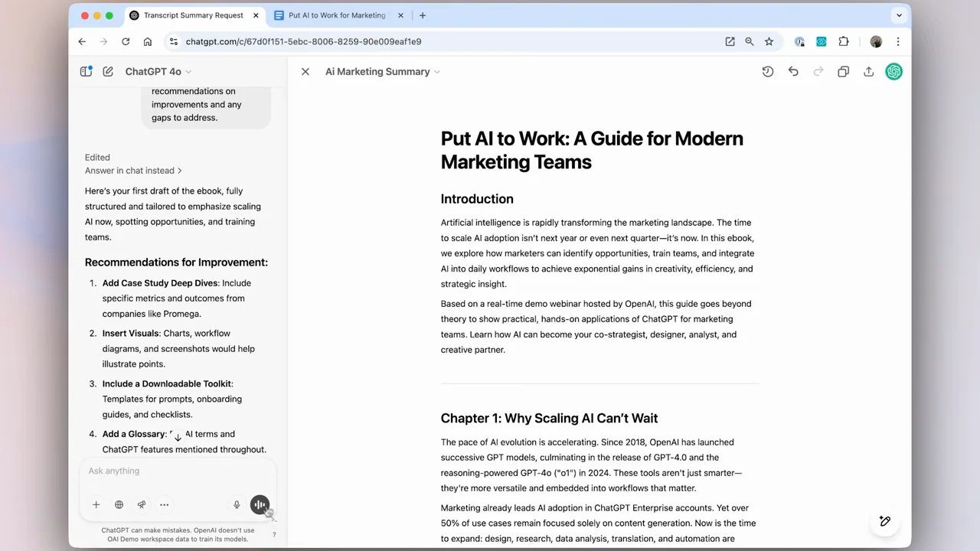This screenshot has height=551, width=980.
Task: Start a new chat with the compose icon
Action: click(108, 71)
